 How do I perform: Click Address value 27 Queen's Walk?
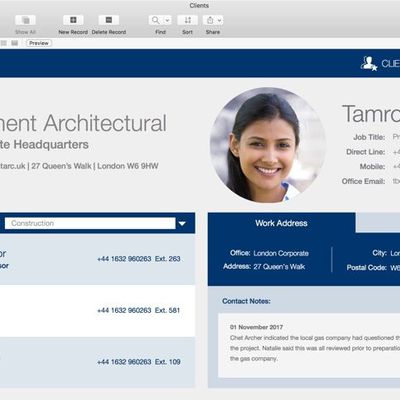279,267
